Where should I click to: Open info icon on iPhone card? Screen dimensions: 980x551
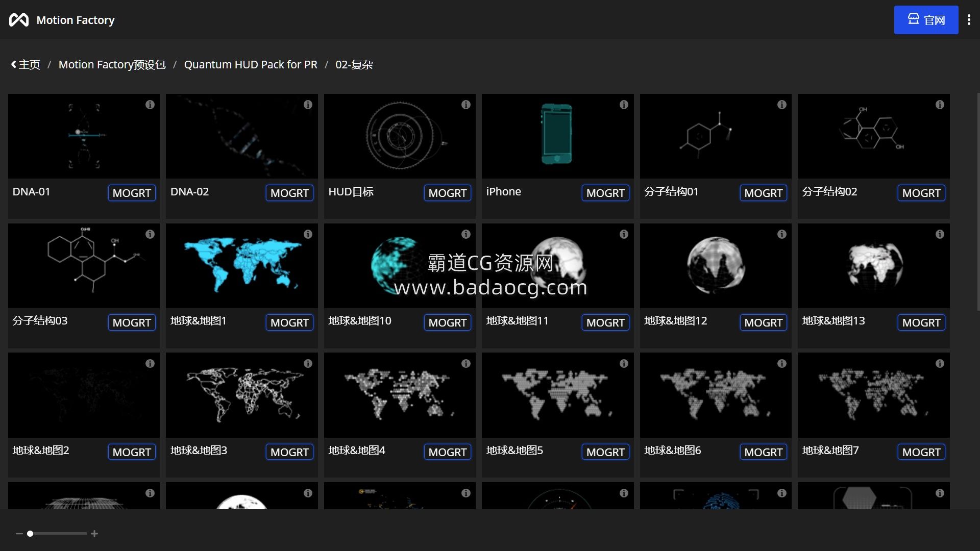(624, 105)
